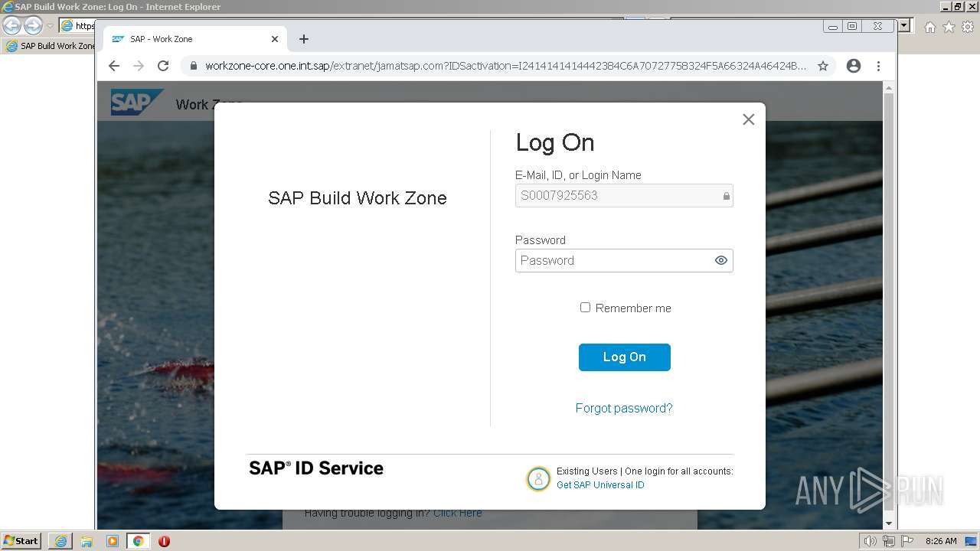Image resolution: width=980 pixels, height=551 pixels.
Task: Show password with eye icon
Action: coord(720,260)
